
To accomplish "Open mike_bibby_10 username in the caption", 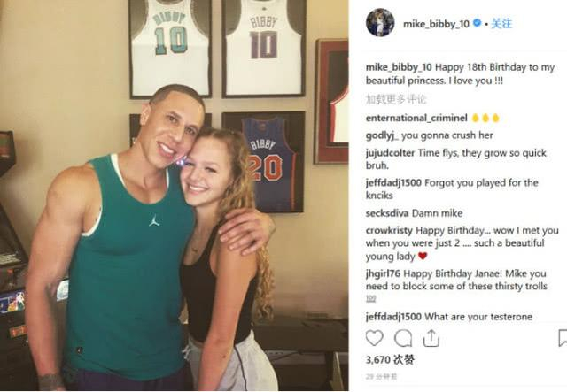I will 399,67.
